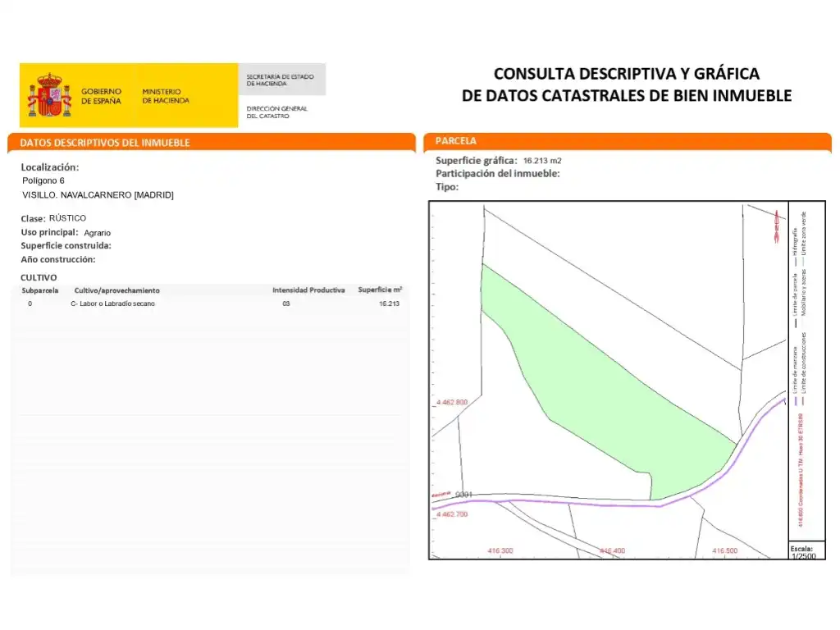The width and height of the screenshot is (840, 630).
Task: Select the "16.213" cell in cultivo table
Action: tap(389, 304)
